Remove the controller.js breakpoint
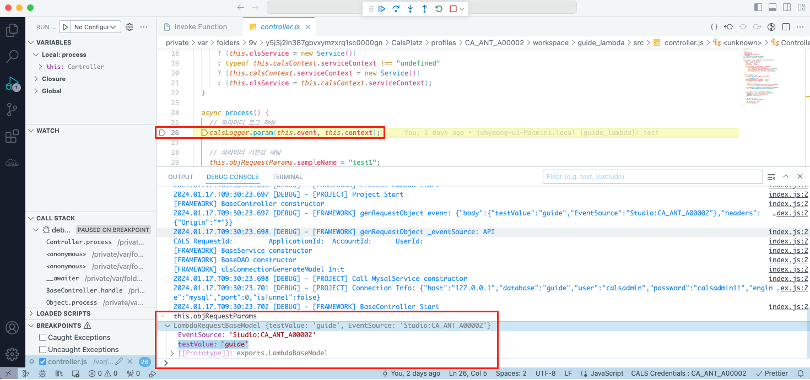Image resolution: width=810 pixels, height=380 pixels. [x=131, y=362]
